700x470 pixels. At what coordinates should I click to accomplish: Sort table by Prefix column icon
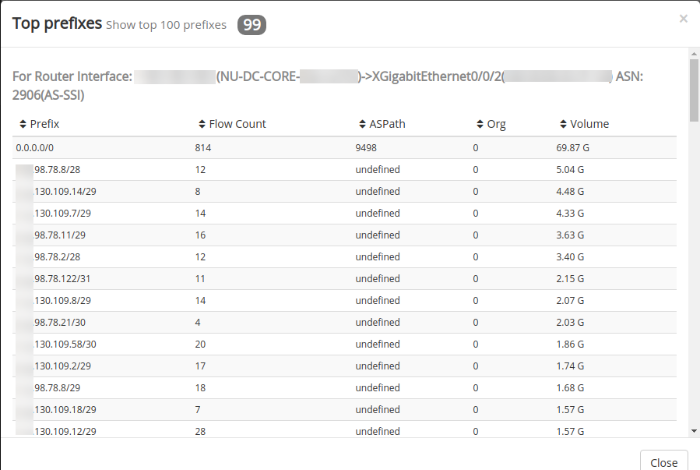coord(23,125)
